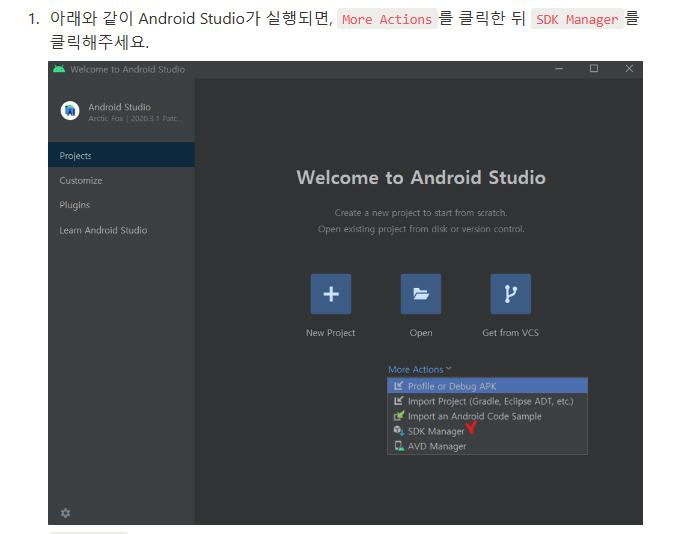
Task: Click the Arctic Fox version text
Action: pos(135,119)
